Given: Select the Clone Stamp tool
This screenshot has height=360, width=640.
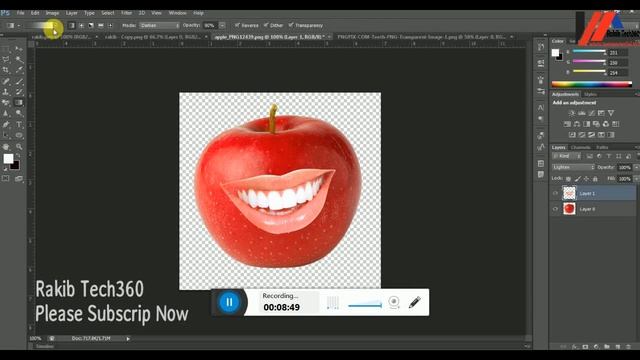Looking at the screenshot, I should [6, 92].
